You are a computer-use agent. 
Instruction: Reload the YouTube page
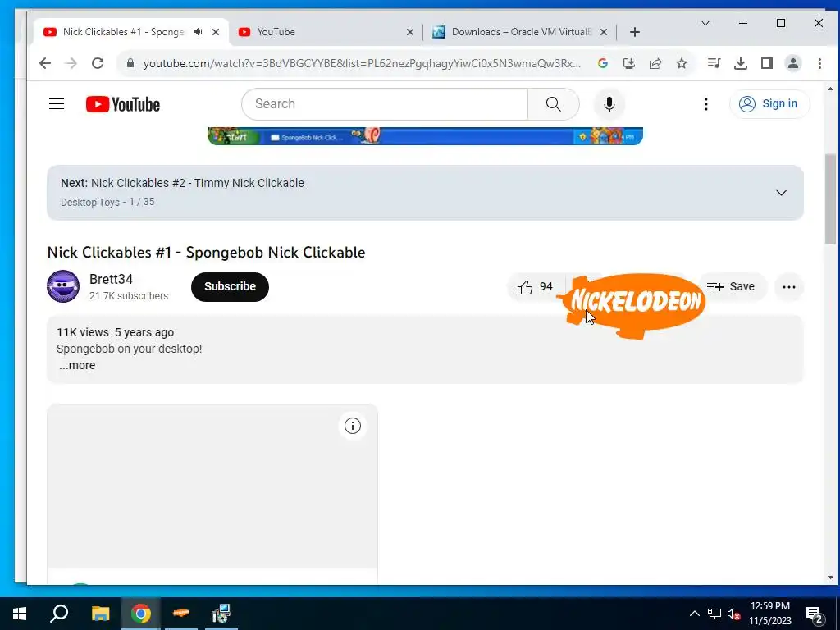tap(98, 63)
